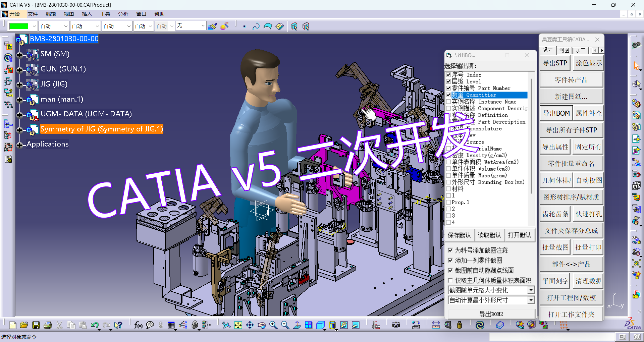Uncheck 零件编号 Part Number option

(x=448, y=88)
